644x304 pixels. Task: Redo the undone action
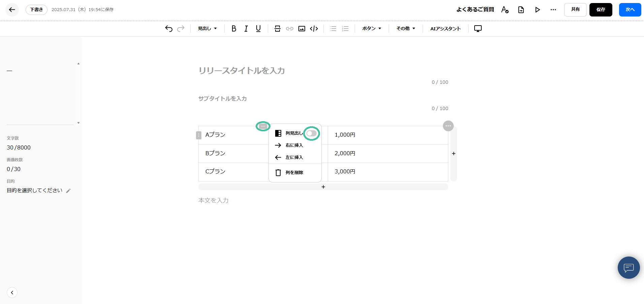(x=181, y=29)
